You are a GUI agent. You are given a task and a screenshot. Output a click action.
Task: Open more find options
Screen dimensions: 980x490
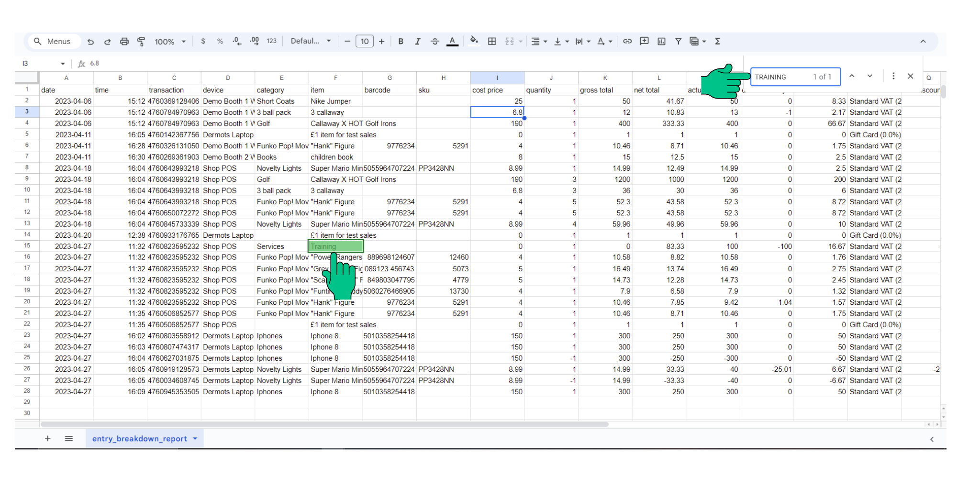pyautogui.click(x=893, y=77)
